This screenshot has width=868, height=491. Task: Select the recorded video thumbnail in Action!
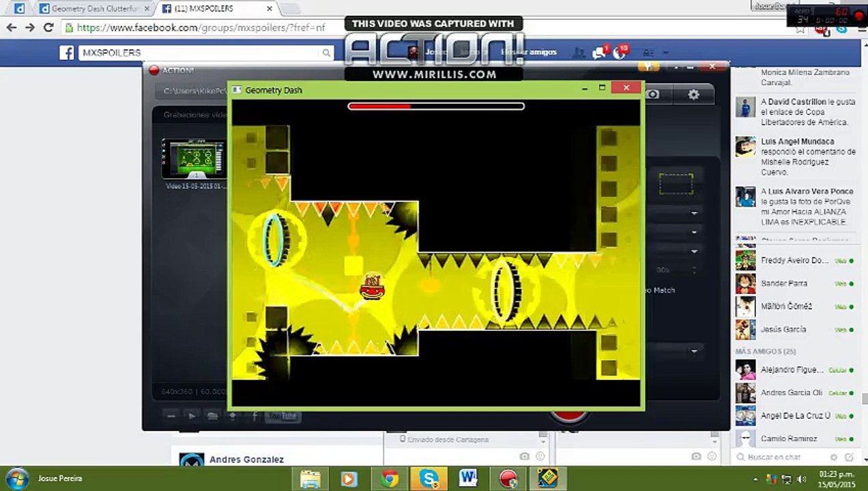click(x=193, y=158)
